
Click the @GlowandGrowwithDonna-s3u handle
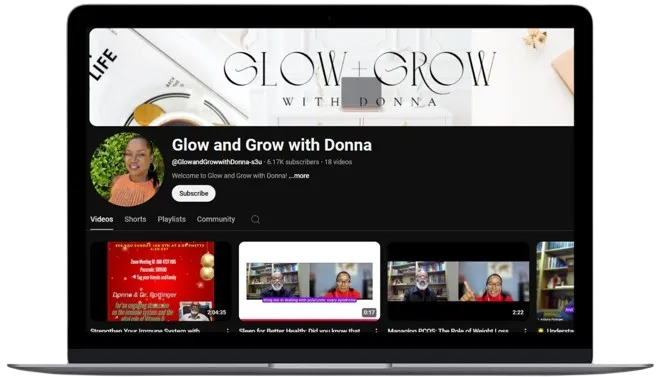[217, 162]
